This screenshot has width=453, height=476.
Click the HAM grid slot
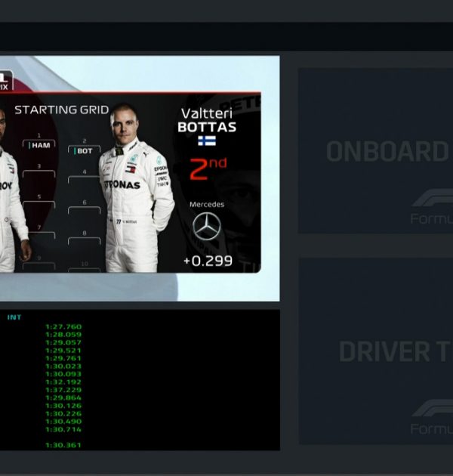tap(39, 145)
